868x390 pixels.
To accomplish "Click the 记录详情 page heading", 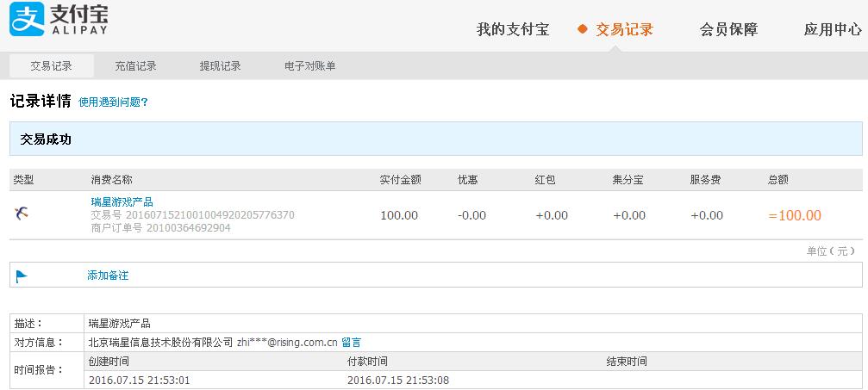I will (41, 102).
